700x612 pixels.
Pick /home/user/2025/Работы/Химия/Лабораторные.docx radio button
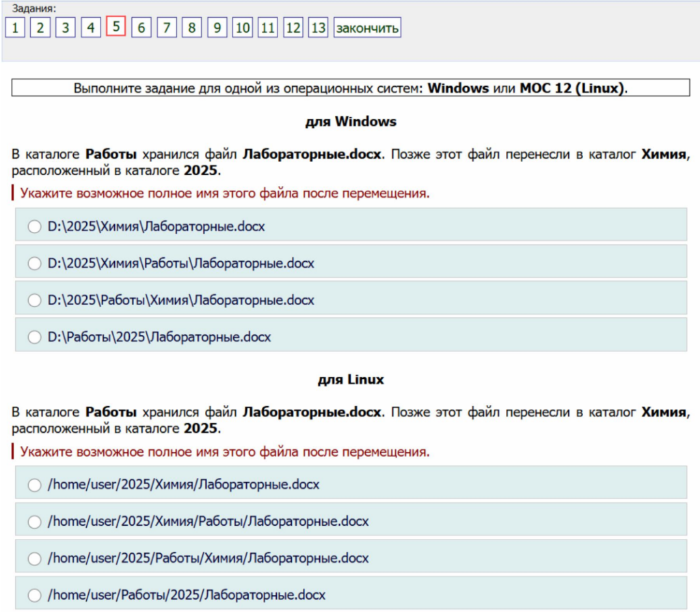point(34,559)
